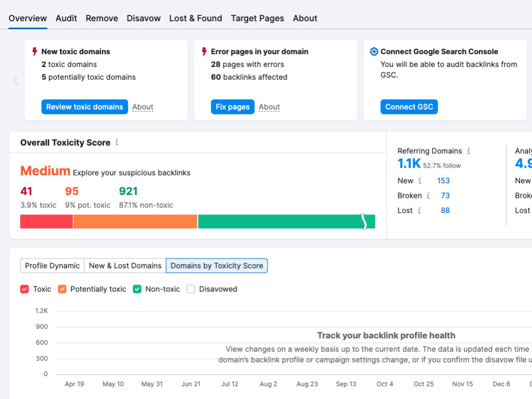Viewport: 532px width, 399px height.
Task: Switch to the Audit tab
Action: point(66,18)
